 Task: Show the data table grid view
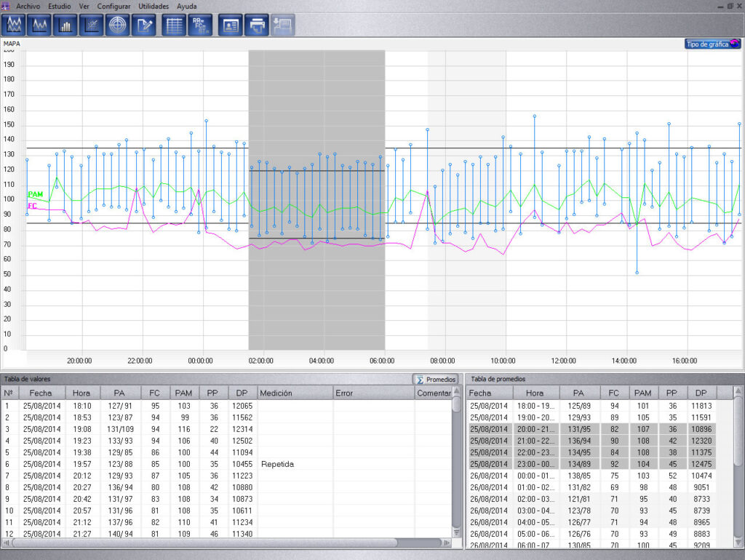click(x=174, y=25)
